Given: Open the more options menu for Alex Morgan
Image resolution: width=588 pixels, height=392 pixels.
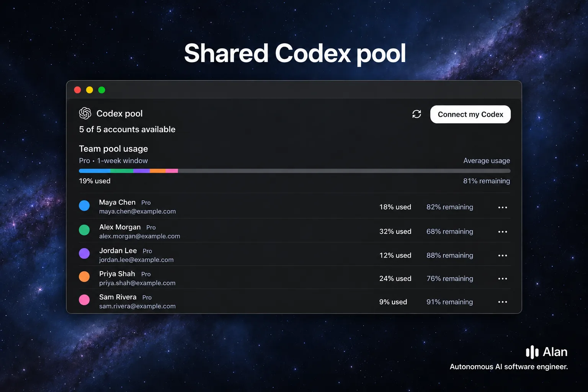Looking at the screenshot, I should click(503, 232).
